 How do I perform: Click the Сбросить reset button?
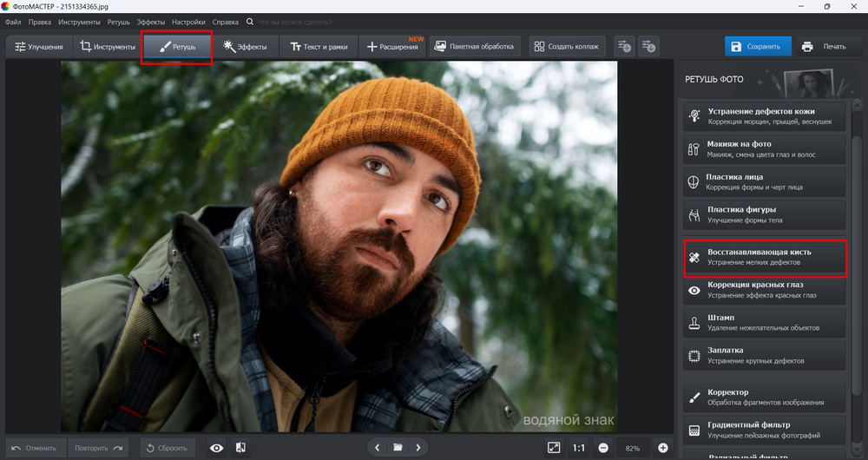pyautogui.click(x=168, y=448)
